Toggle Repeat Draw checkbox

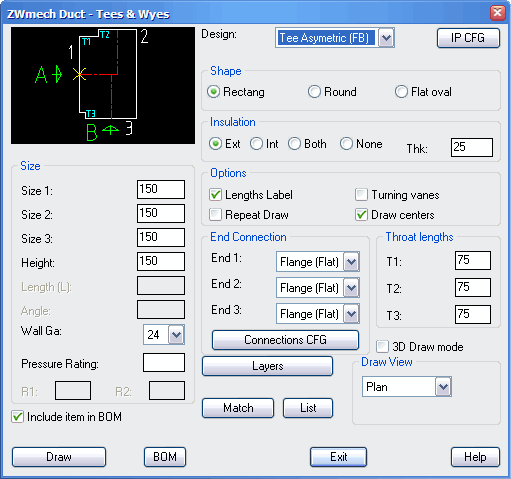tap(249, 215)
